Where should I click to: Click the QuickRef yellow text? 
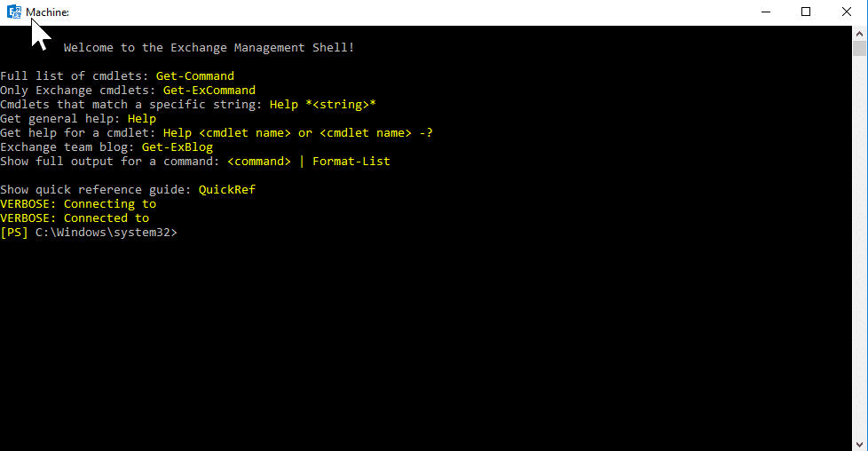(x=227, y=189)
